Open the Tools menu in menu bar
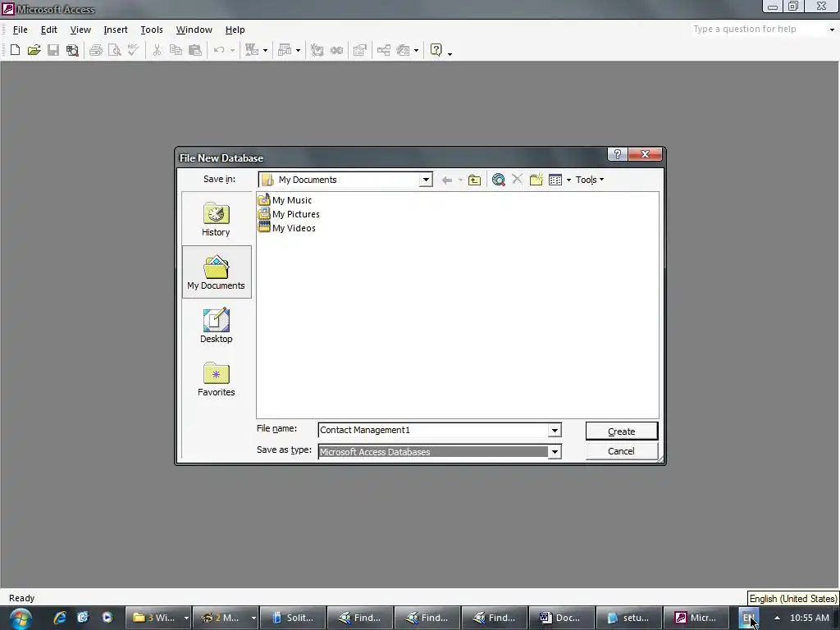Screen dimensions: 840x630 coord(152,30)
